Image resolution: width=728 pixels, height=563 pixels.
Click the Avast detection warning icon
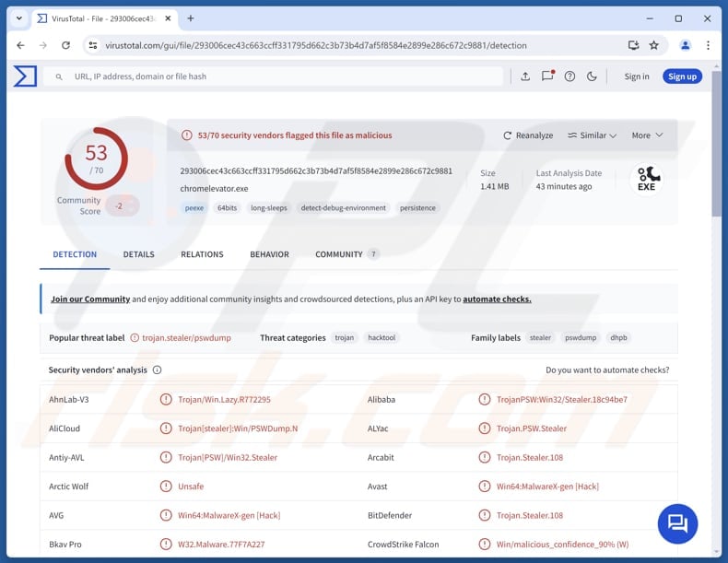pos(484,486)
